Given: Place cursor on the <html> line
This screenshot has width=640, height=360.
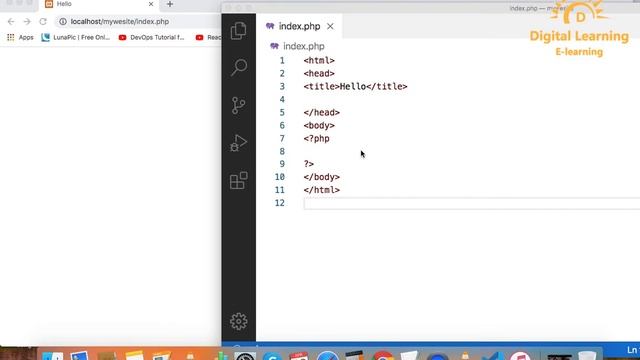Looking at the screenshot, I should tap(319, 60).
